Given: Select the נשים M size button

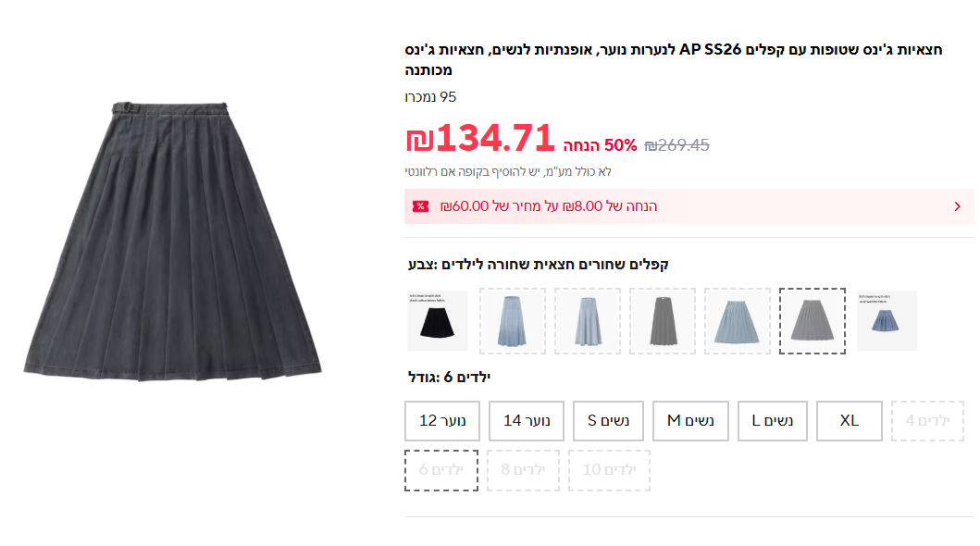Looking at the screenshot, I should [689, 421].
